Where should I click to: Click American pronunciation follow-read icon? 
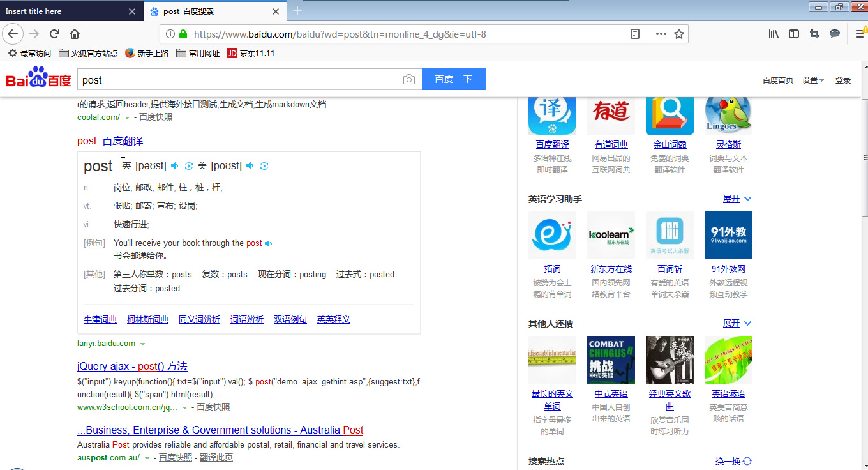(264, 166)
